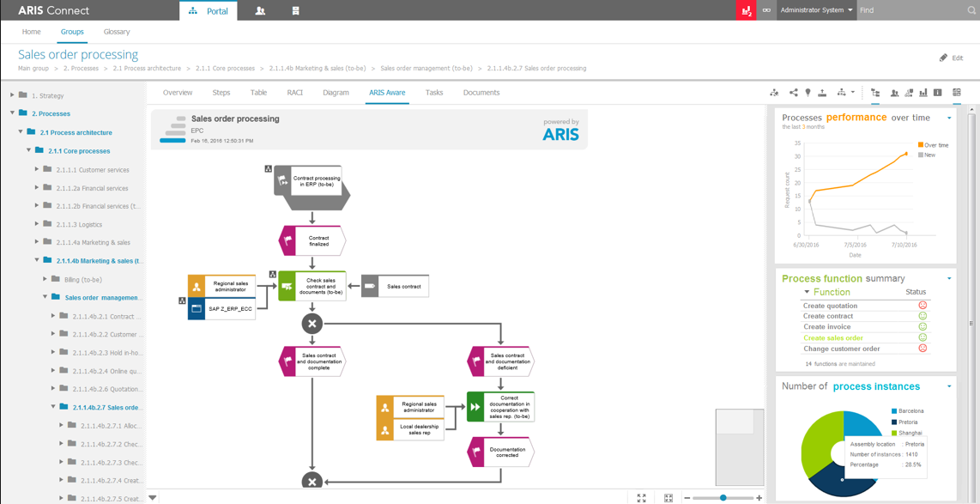Expand the 1. Strategy tree node

pyautogui.click(x=13, y=95)
